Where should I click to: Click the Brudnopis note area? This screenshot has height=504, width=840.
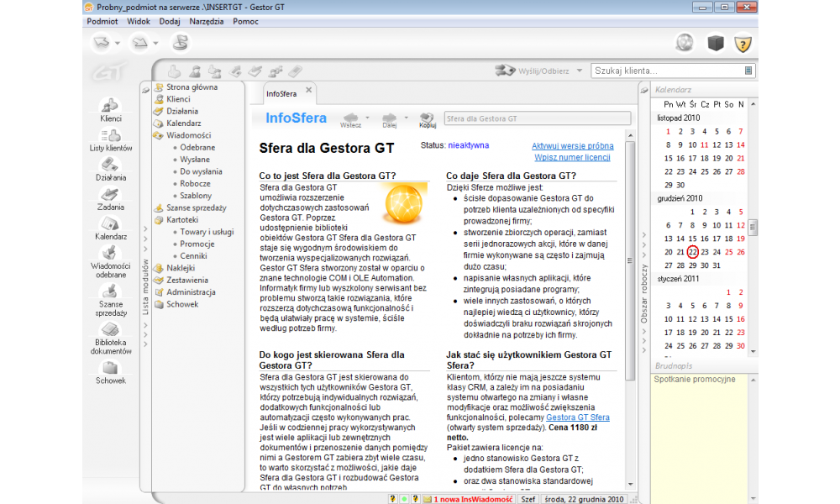pos(699,438)
